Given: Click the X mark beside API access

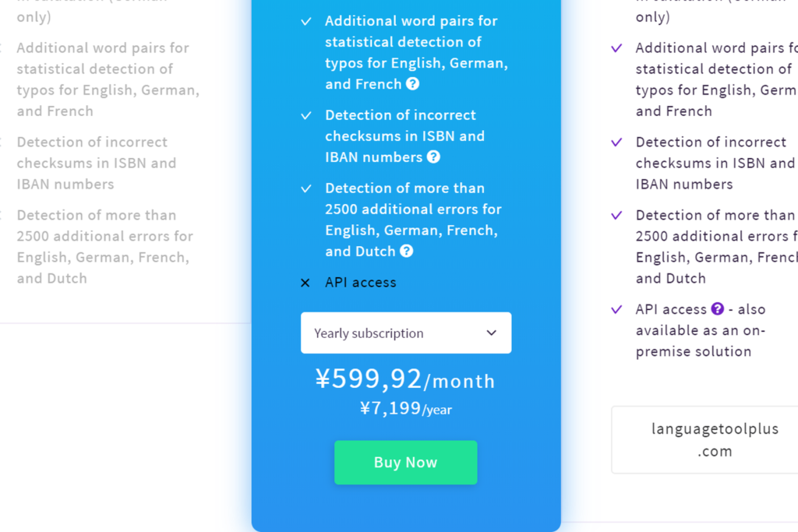Looking at the screenshot, I should point(305,283).
